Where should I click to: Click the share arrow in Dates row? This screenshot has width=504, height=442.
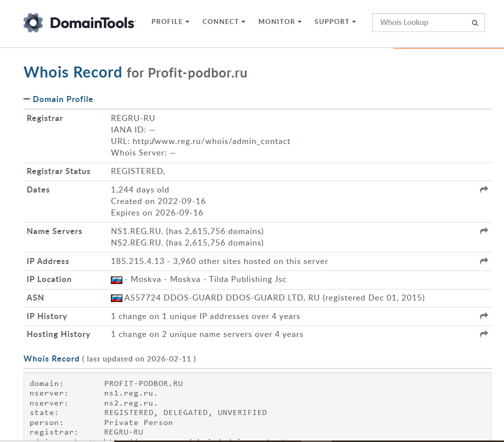coord(484,189)
